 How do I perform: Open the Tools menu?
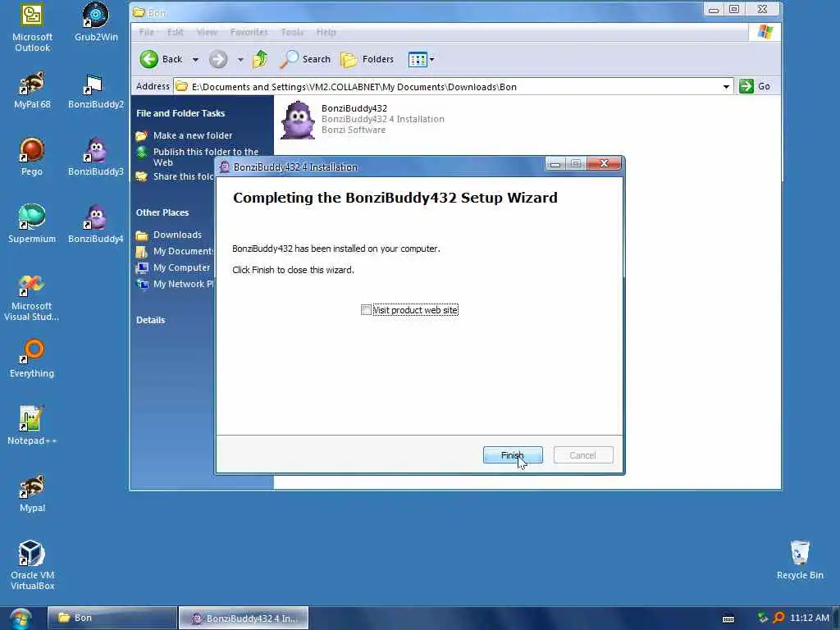[292, 32]
